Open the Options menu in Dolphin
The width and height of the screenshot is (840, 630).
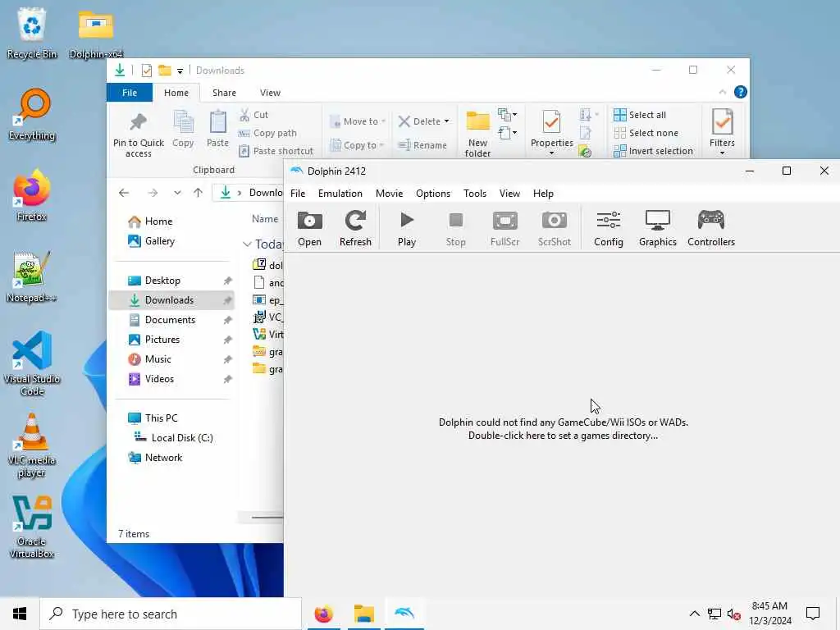pyautogui.click(x=433, y=194)
